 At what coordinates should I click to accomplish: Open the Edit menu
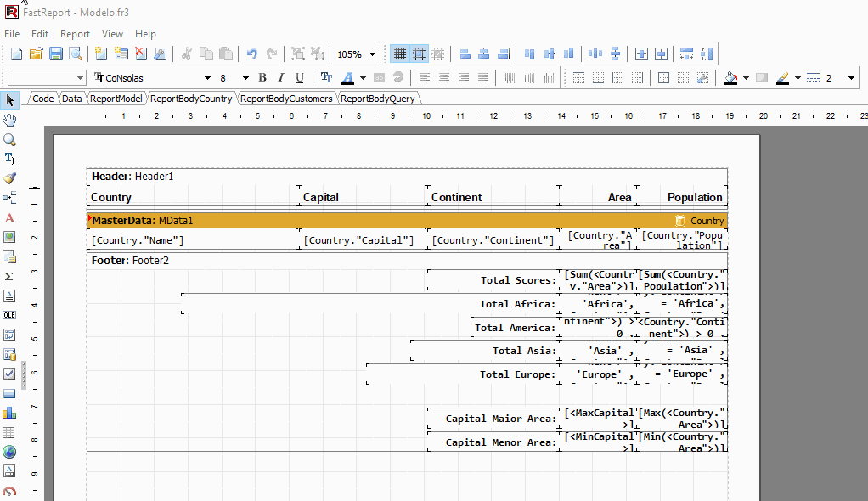40,34
